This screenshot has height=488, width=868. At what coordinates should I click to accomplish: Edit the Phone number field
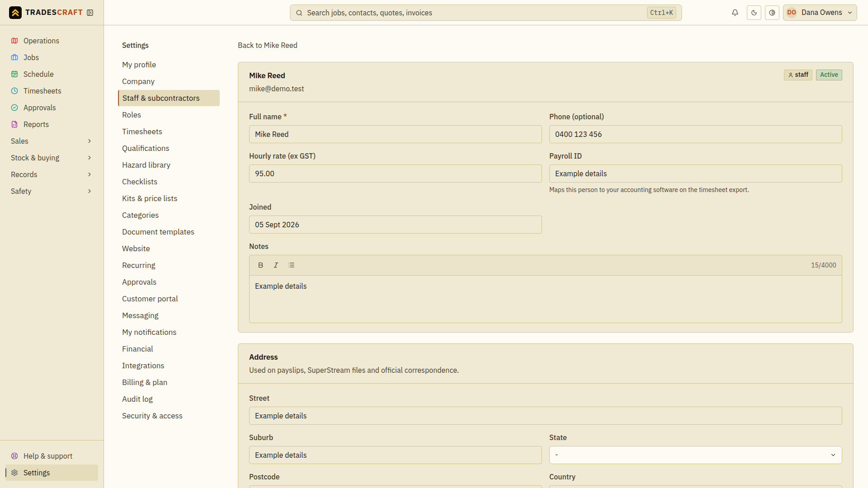click(x=695, y=134)
